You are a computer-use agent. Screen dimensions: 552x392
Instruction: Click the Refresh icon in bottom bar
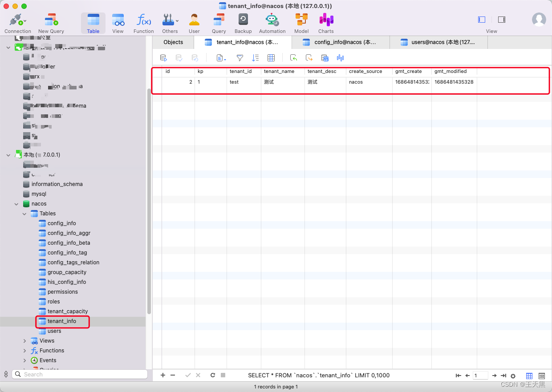(x=213, y=375)
